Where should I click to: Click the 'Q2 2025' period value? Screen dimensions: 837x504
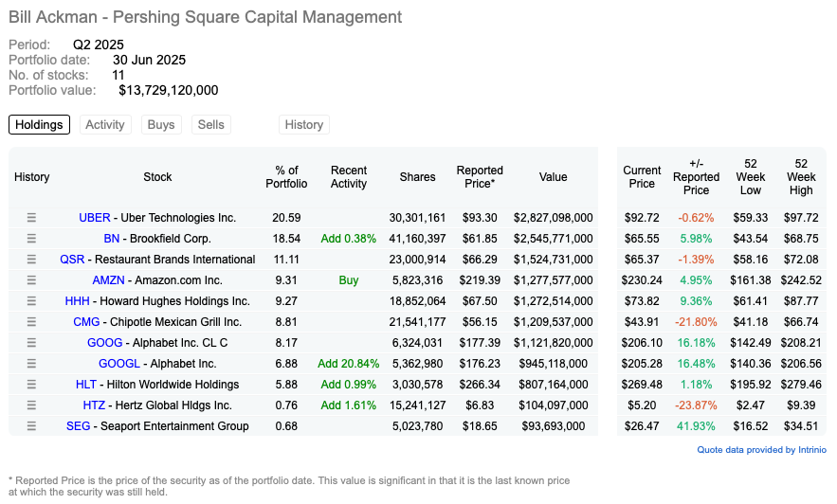click(x=99, y=45)
